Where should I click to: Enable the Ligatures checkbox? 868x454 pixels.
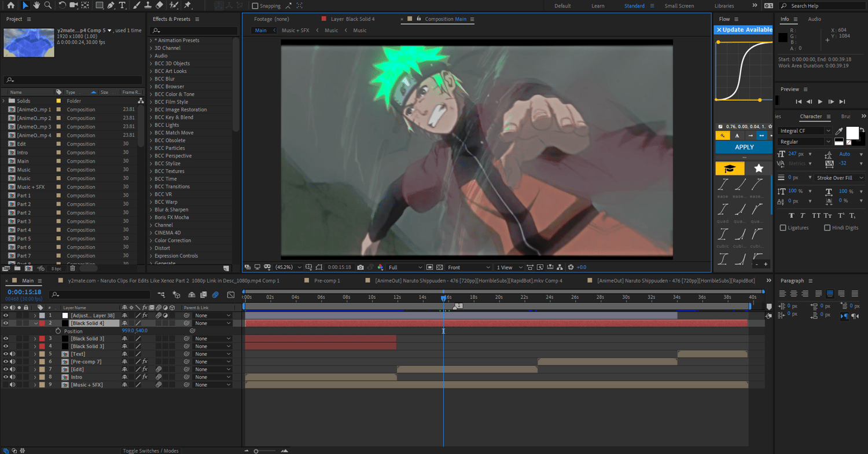[x=783, y=228]
